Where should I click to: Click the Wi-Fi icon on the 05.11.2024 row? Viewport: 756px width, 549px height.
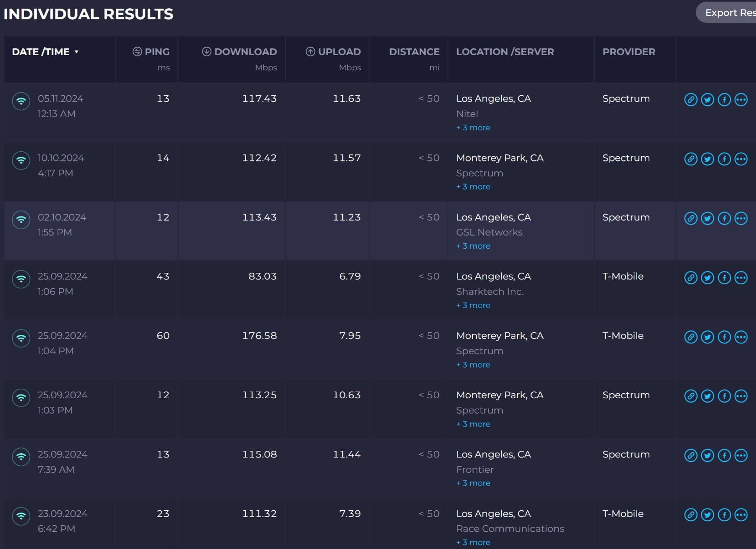(x=21, y=101)
